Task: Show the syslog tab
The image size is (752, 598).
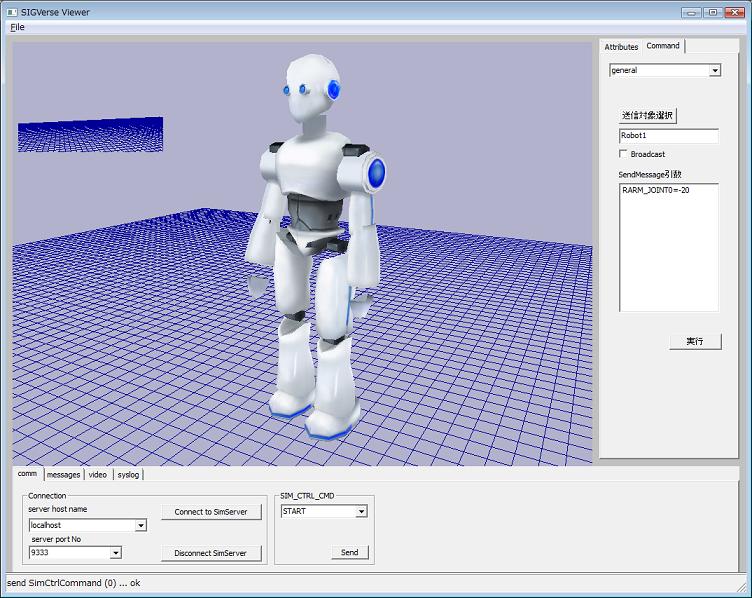Action: coord(128,475)
